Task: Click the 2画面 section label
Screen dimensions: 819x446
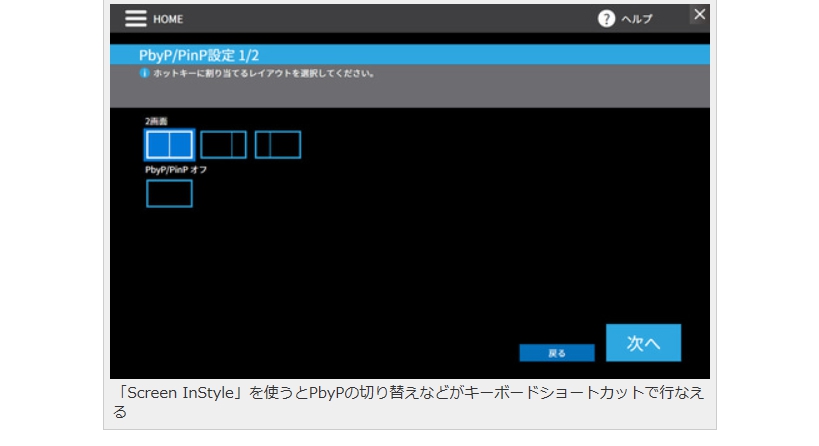Action: (x=156, y=121)
